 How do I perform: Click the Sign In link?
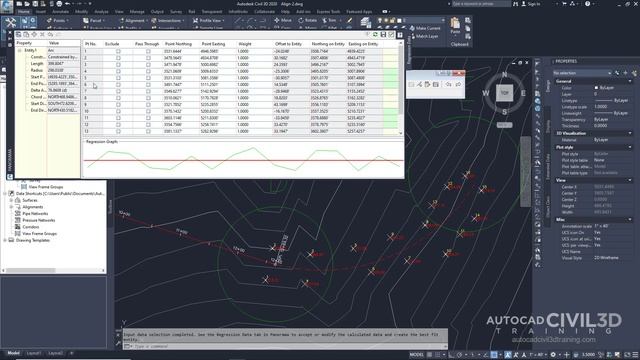(533, 4)
